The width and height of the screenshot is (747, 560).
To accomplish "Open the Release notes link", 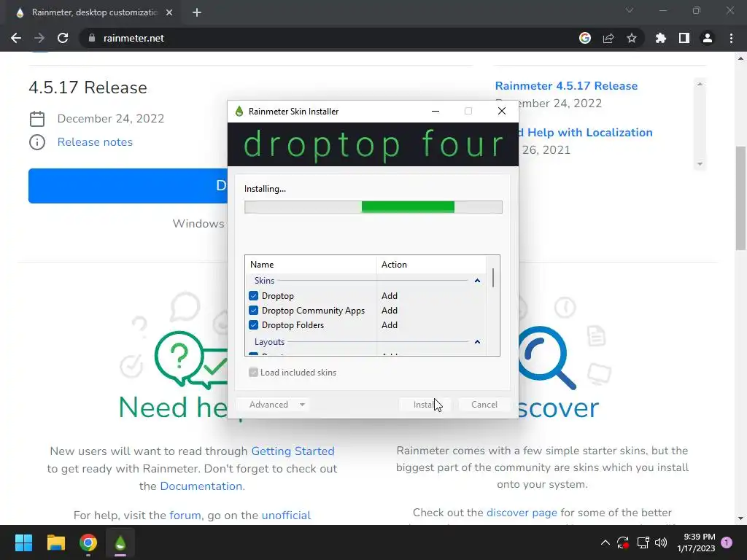I will tap(95, 142).
